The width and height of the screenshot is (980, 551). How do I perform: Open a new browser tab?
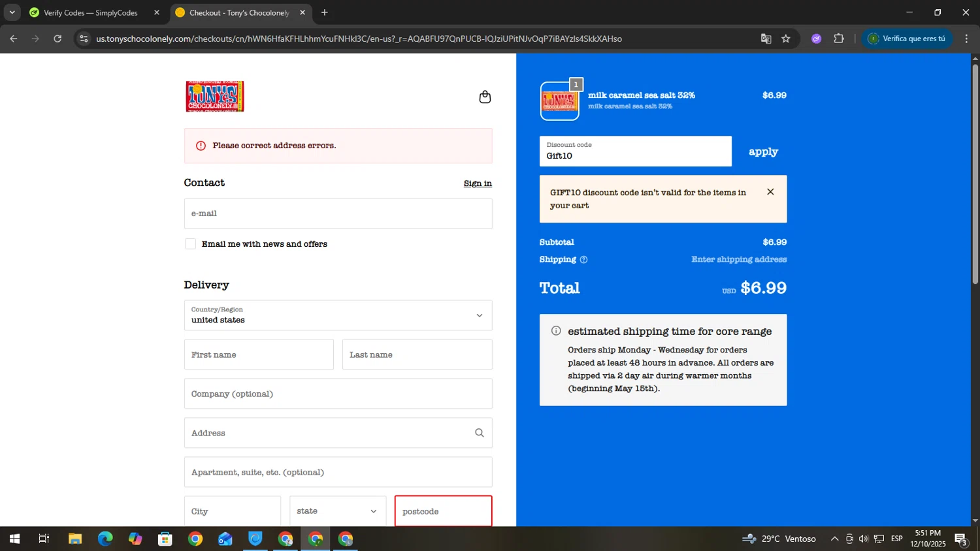coord(324,12)
